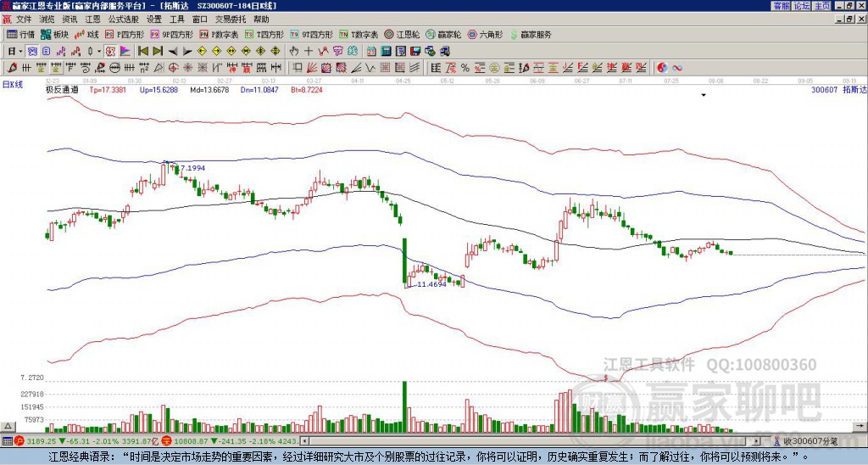This screenshot has height=465, width=868.
Task: Click the blue infinity loop icon
Action: (677, 68)
